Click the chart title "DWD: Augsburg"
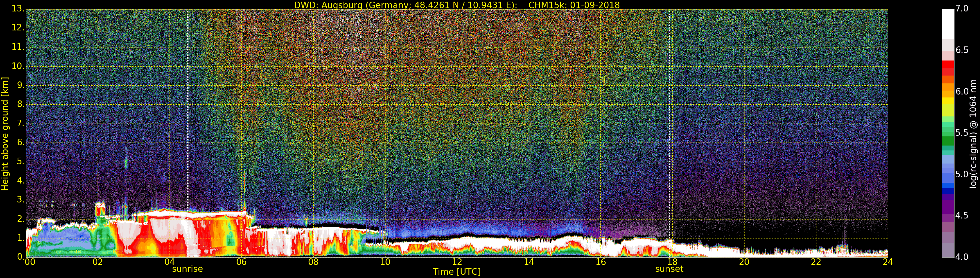980x278 pixels. pos(457,5)
